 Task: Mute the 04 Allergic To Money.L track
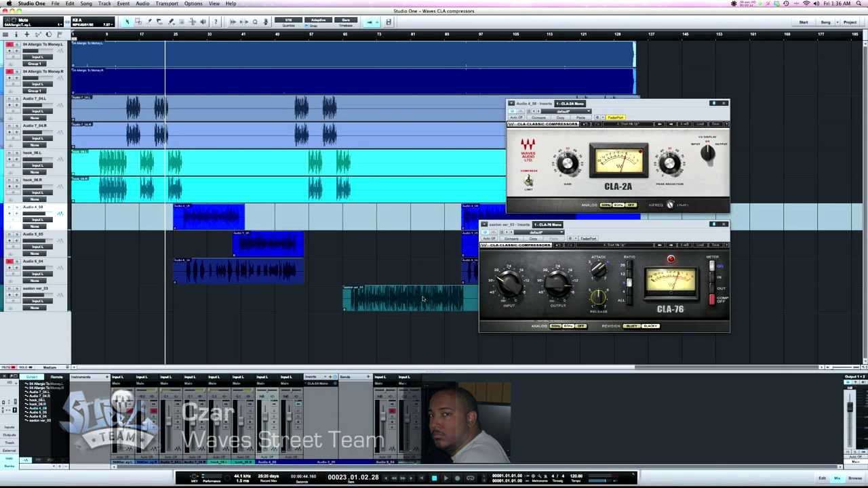coord(9,45)
